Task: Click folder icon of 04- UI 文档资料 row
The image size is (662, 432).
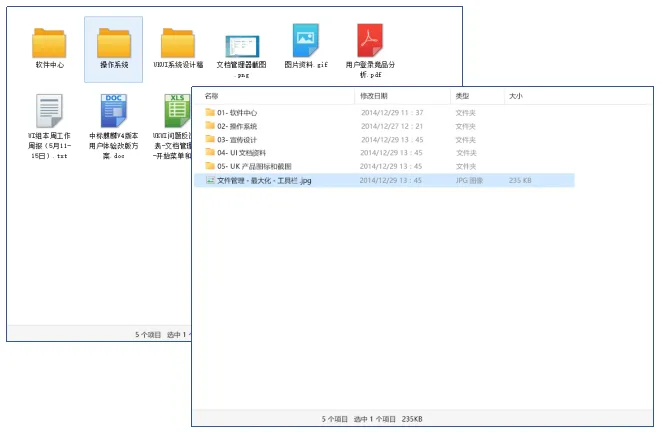Action: 210,152
